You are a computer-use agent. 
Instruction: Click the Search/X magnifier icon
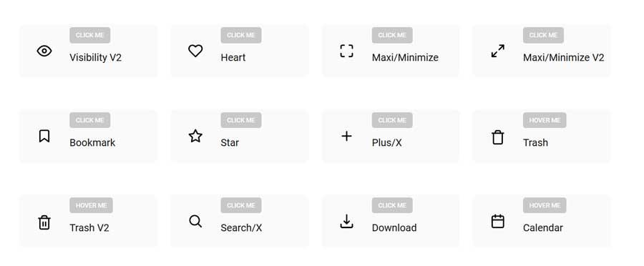195,221
